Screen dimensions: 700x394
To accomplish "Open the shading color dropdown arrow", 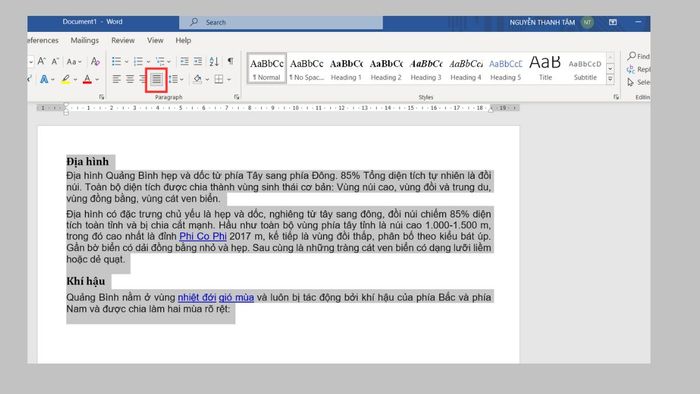I will 207,80.
